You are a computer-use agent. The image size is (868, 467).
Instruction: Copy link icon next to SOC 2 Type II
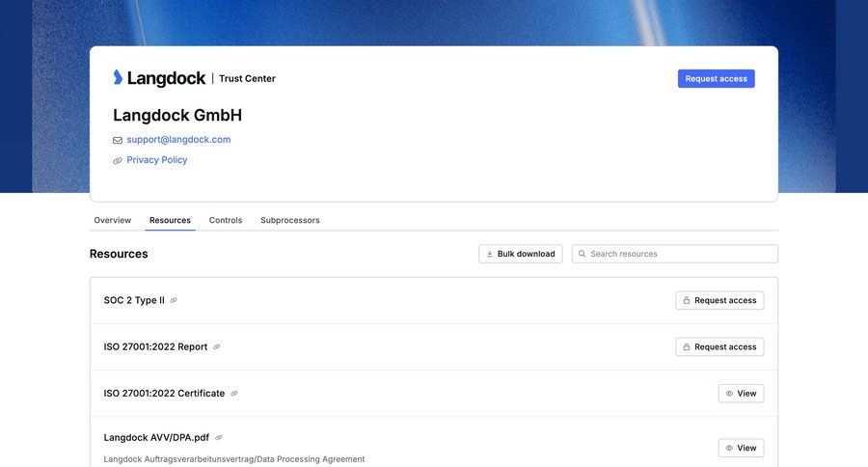tap(174, 300)
